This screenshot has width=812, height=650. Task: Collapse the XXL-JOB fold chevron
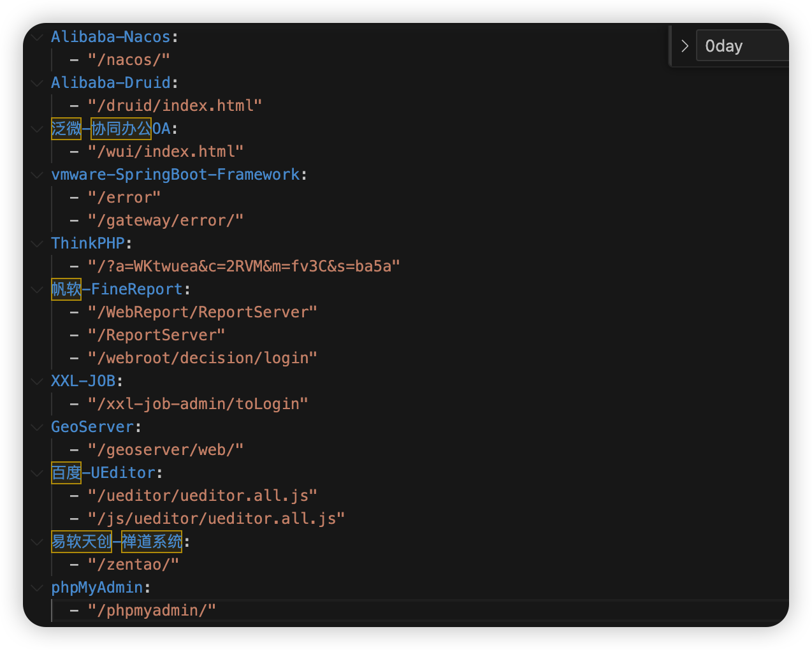(x=37, y=381)
